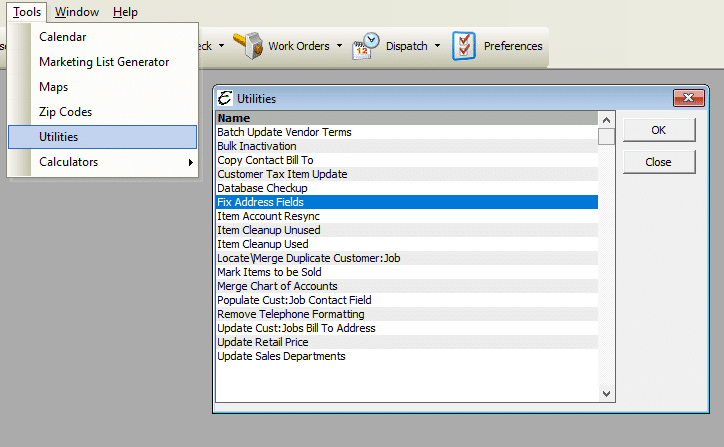
Task: Click the scroll down arrow in Utilities list
Action: click(606, 393)
